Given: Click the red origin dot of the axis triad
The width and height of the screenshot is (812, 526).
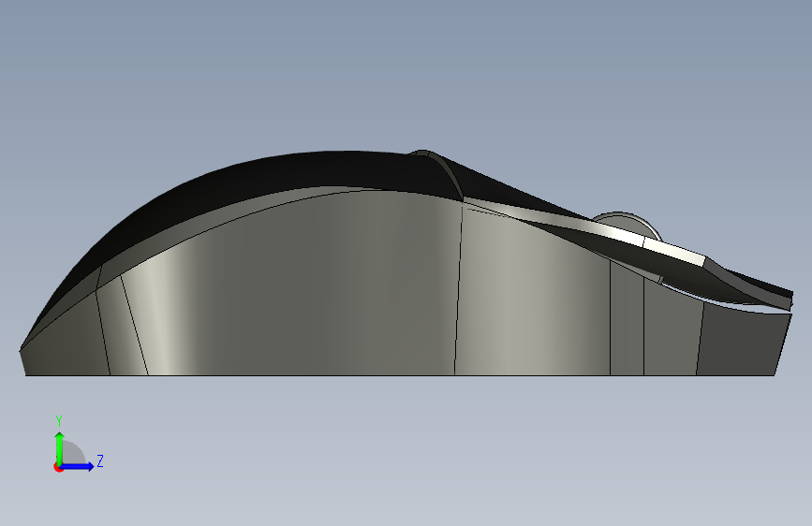Looking at the screenshot, I should point(58,467).
